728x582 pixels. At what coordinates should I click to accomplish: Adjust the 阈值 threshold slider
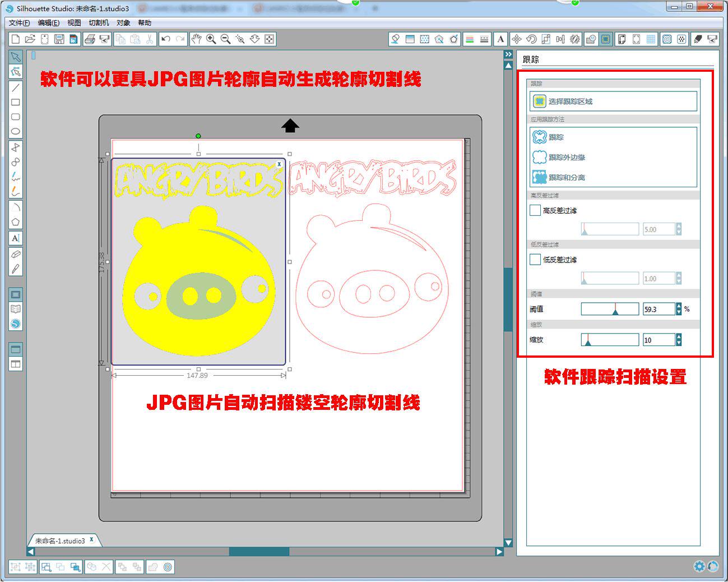(610, 309)
